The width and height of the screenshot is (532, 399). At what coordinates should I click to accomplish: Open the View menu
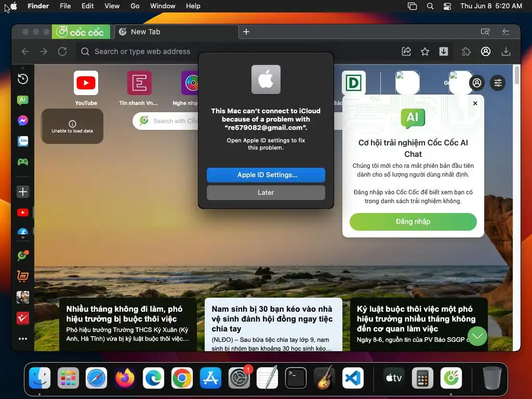112,6
